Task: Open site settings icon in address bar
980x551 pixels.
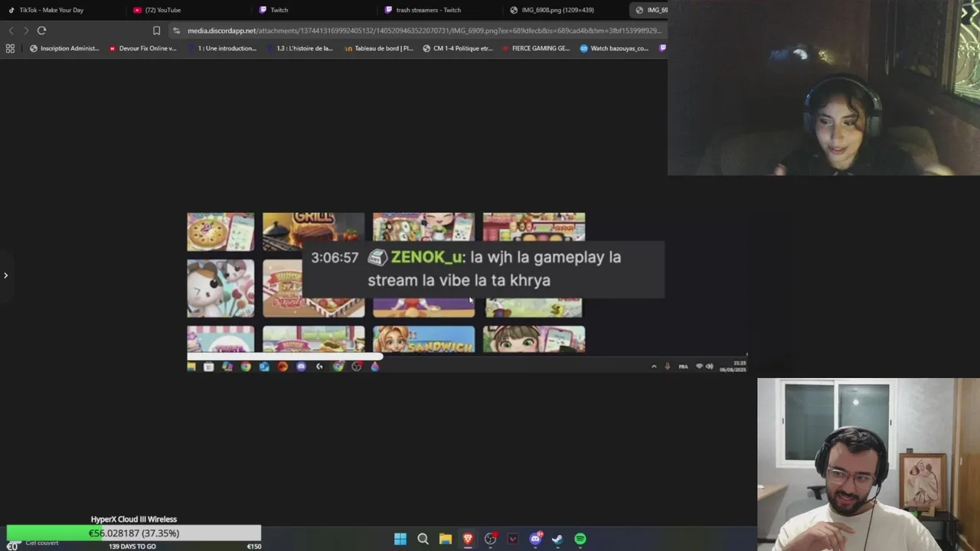Action: coord(177,31)
